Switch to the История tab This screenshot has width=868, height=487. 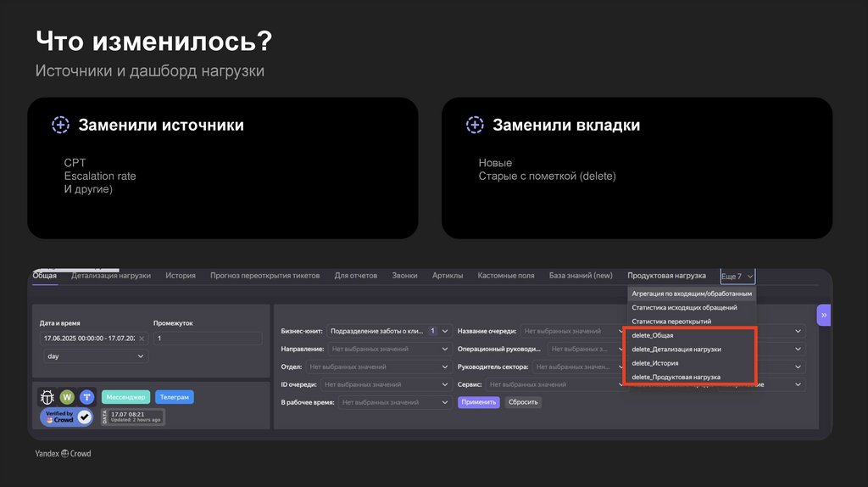click(181, 276)
